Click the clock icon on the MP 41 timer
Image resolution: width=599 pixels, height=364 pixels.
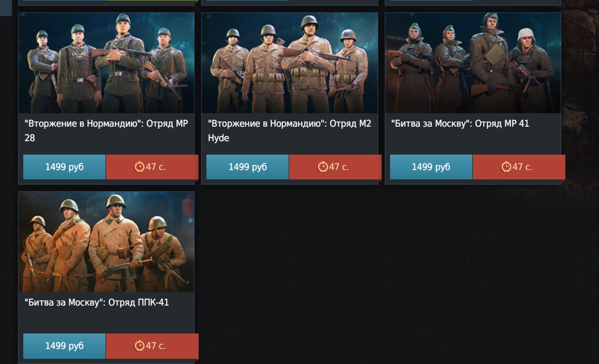(506, 167)
